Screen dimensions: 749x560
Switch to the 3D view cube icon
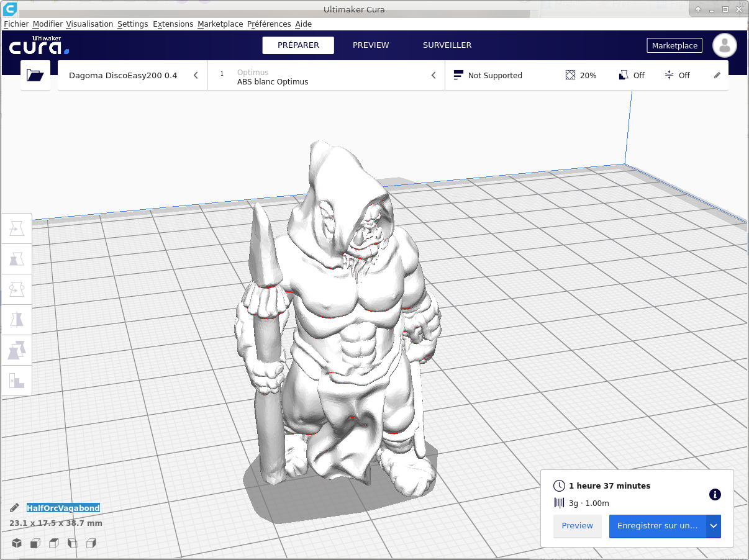coord(17,543)
